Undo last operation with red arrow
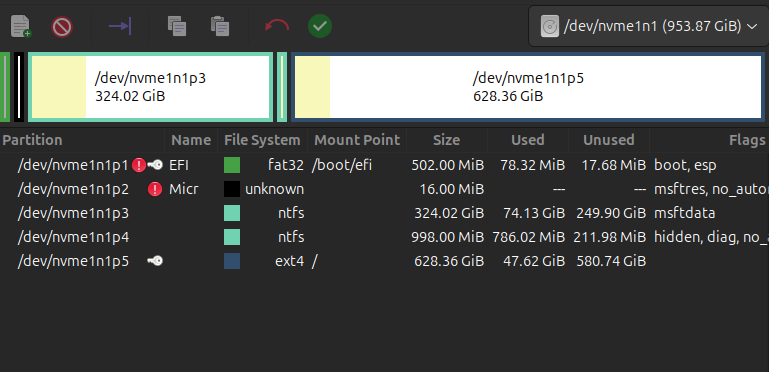The height and width of the screenshot is (372, 769). (277, 26)
